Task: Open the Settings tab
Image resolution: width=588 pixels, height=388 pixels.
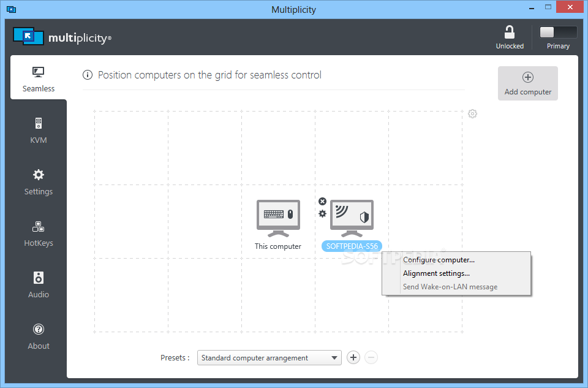Action: point(38,182)
